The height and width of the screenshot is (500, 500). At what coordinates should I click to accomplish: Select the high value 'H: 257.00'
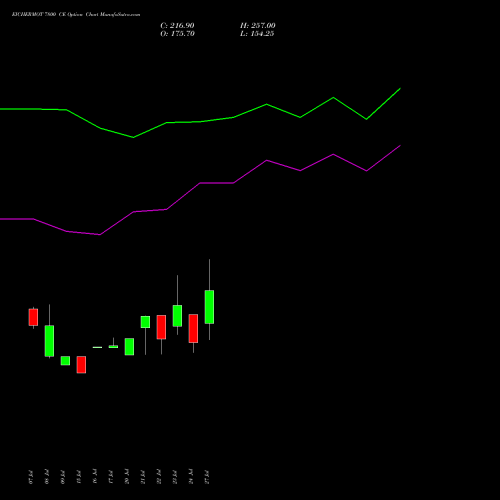[x=258, y=26]
